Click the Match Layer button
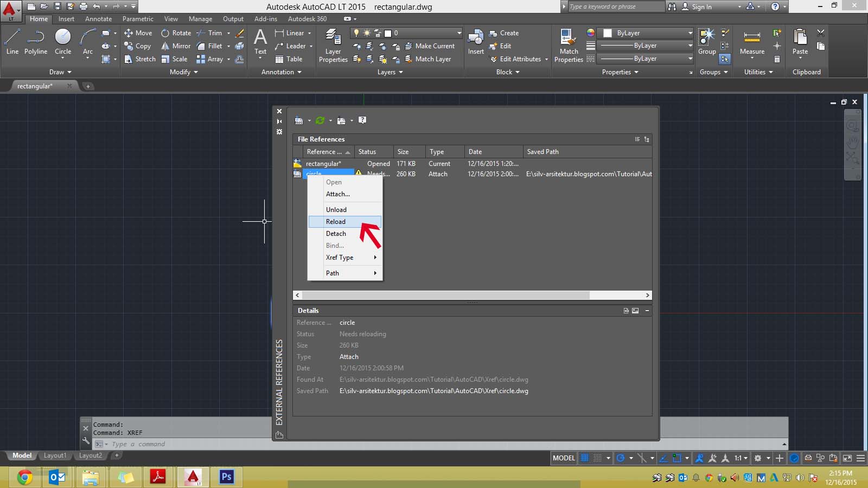This screenshot has height=488, width=868. tap(428, 59)
